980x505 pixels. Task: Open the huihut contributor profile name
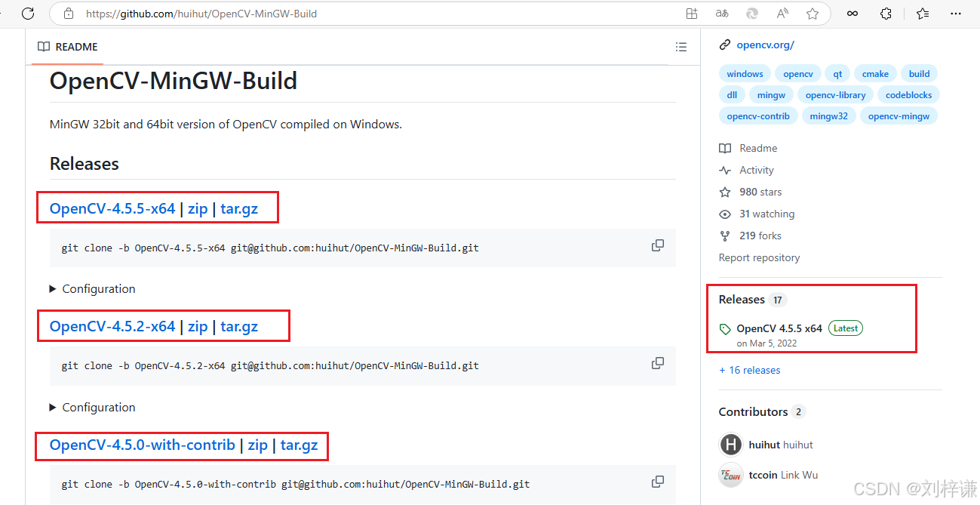(781, 445)
